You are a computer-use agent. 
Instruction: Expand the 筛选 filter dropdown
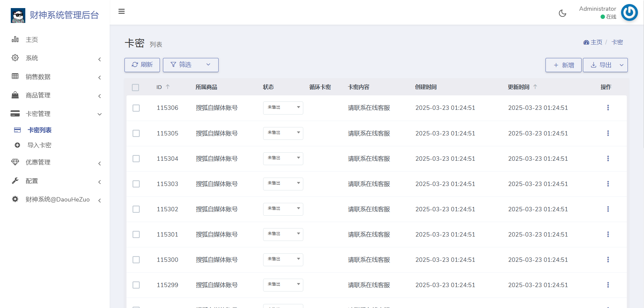pos(191,65)
